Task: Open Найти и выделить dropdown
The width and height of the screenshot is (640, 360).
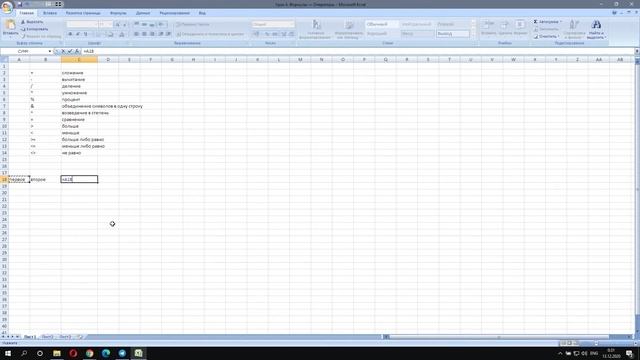Action: (x=596, y=29)
